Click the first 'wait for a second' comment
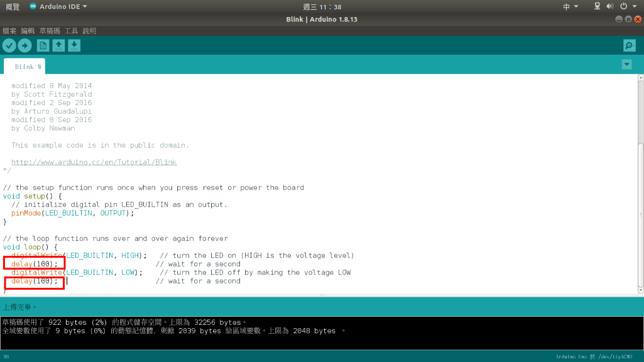Viewport: 644px width, 362px height. pos(198,264)
